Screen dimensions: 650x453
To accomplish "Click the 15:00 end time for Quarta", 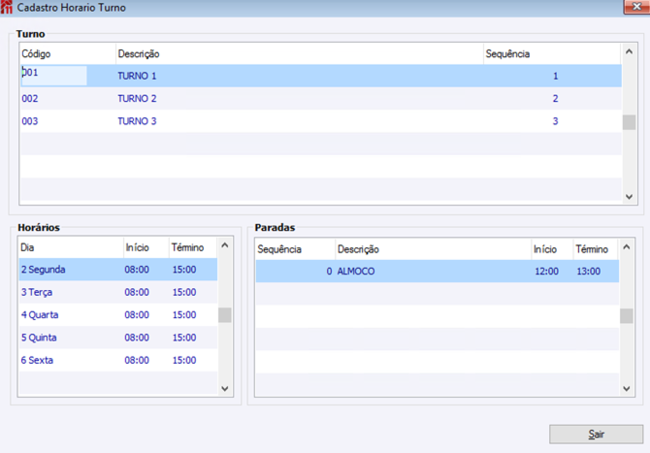I will (184, 315).
